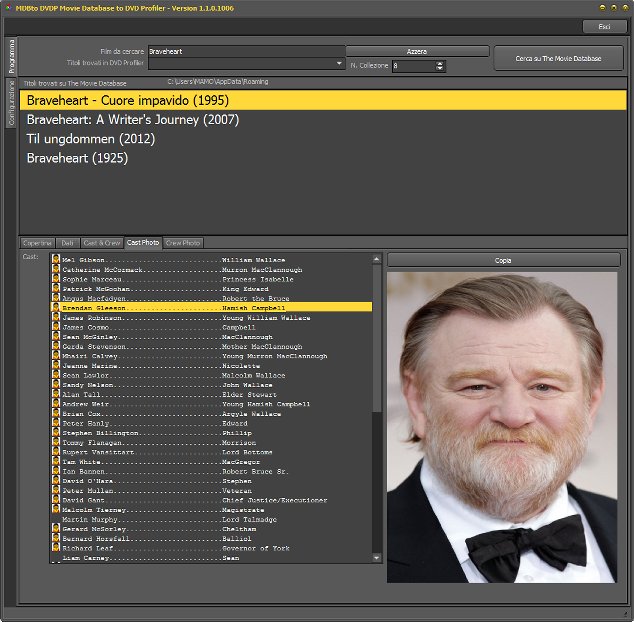Image resolution: width=634 pixels, height=622 pixels.
Task: Click photo icon beside Ian Bannen
Action: (x=56, y=471)
